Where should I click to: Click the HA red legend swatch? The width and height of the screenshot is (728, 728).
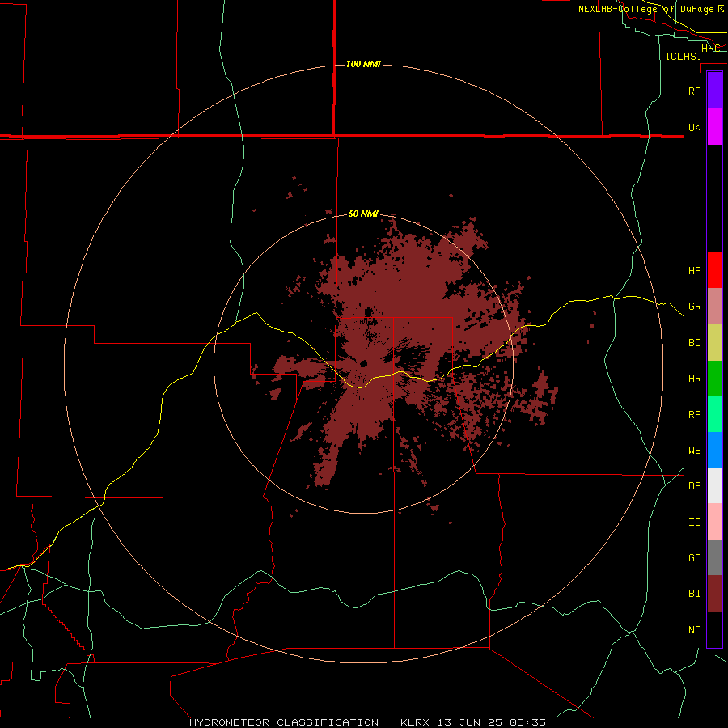(x=714, y=270)
